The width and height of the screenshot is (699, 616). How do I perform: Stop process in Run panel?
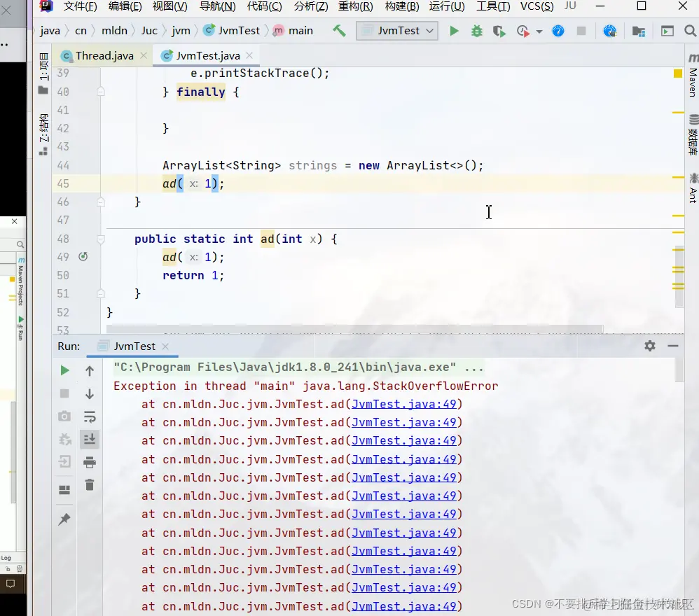point(64,393)
